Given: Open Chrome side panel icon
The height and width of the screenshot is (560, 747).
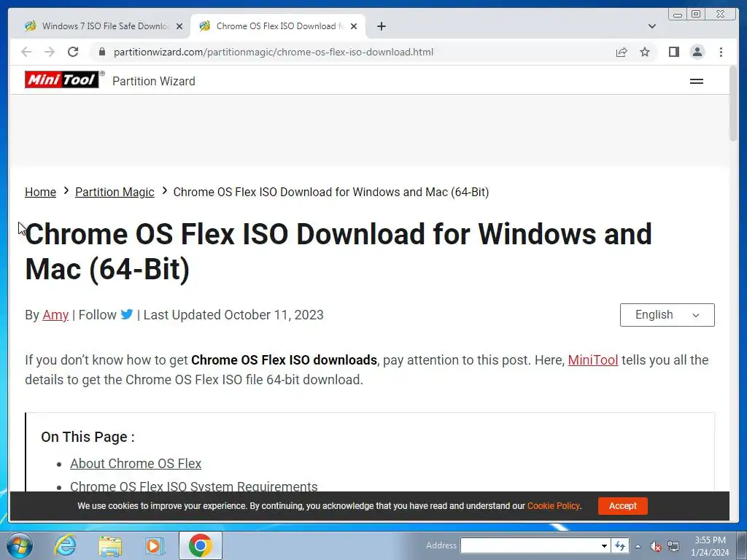Looking at the screenshot, I should click(x=673, y=52).
